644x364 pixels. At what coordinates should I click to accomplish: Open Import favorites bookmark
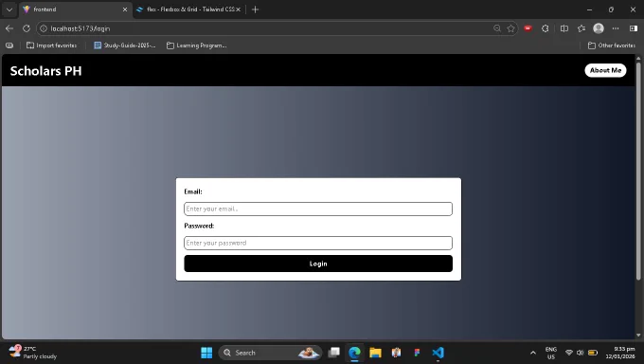[52, 45]
